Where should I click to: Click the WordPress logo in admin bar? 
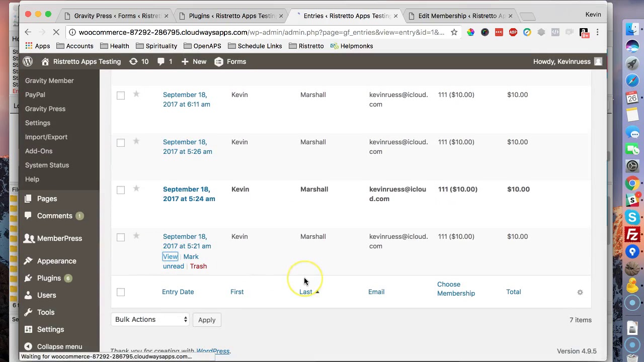28,61
